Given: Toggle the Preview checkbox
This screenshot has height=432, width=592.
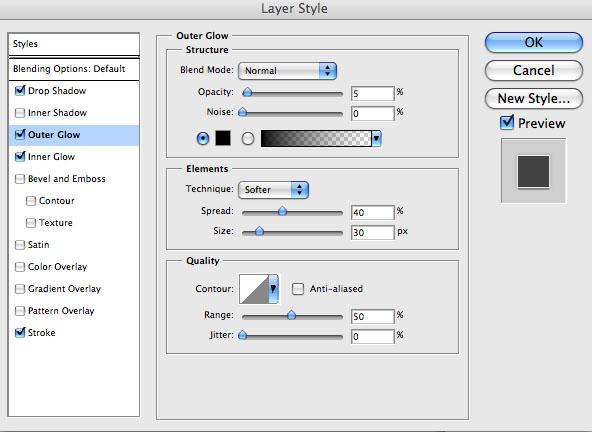Looking at the screenshot, I should point(506,123).
